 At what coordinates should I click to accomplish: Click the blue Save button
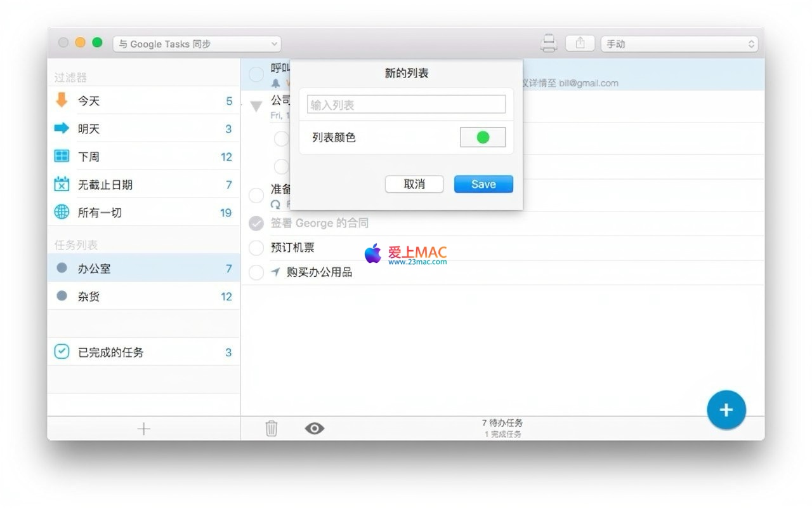click(483, 184)
